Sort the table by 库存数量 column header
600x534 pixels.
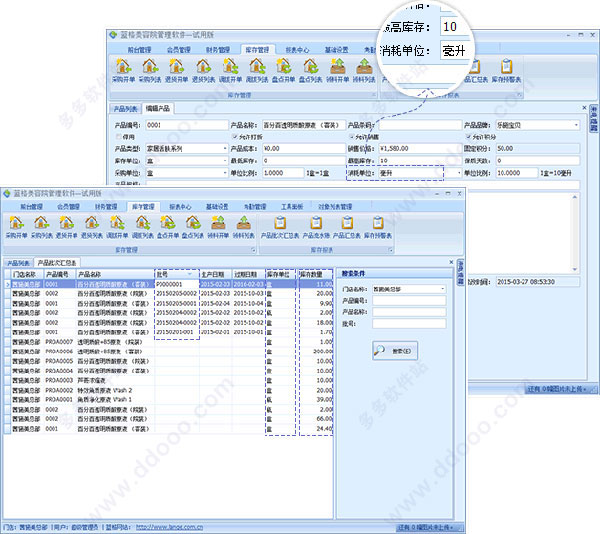point(315,274)
